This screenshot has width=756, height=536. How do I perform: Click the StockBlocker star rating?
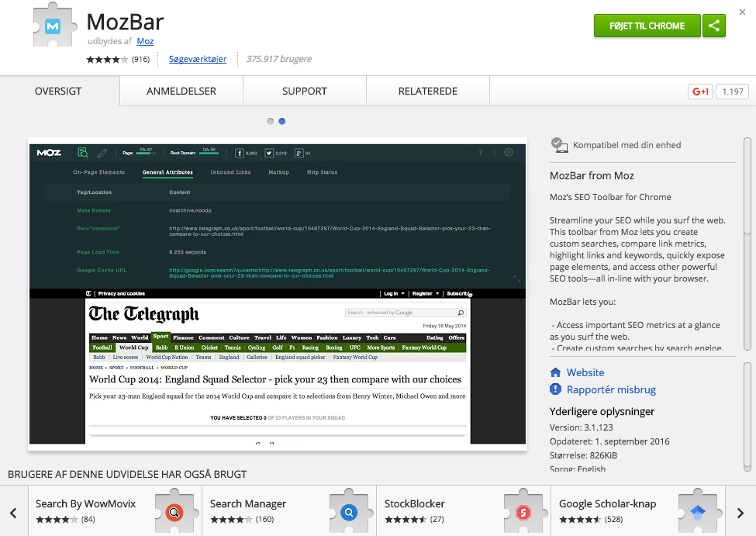click(x=406, y=520)
